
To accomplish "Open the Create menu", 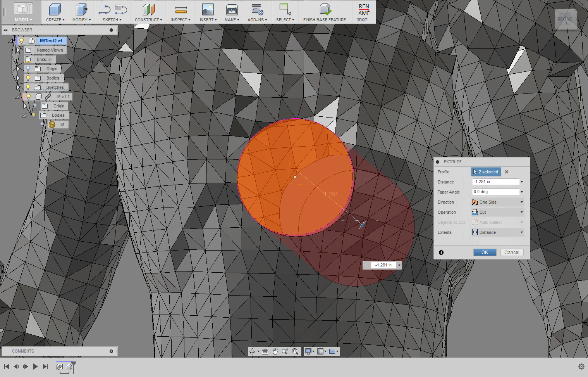I will coord(55,12).
